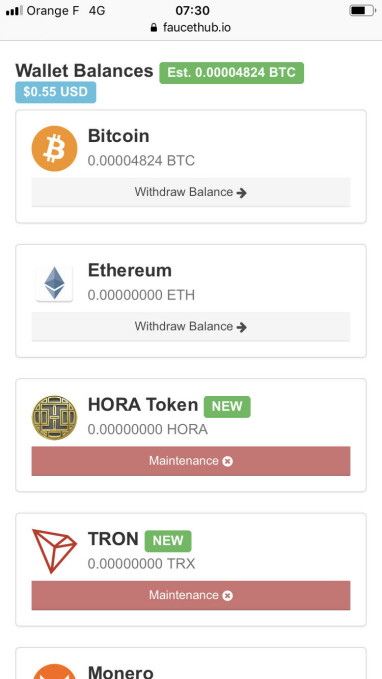This screenshot has width=382, height=679.
Task: Tap the lock icon beside faucethub.io
Action: (154, 28)
